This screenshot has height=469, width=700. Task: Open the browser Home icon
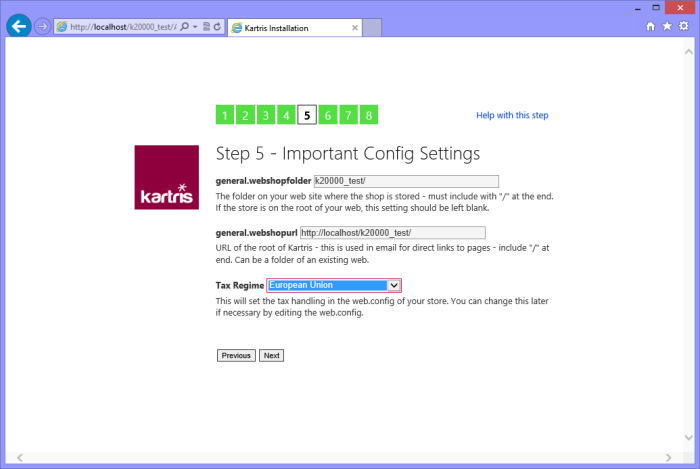click(651, 27)
